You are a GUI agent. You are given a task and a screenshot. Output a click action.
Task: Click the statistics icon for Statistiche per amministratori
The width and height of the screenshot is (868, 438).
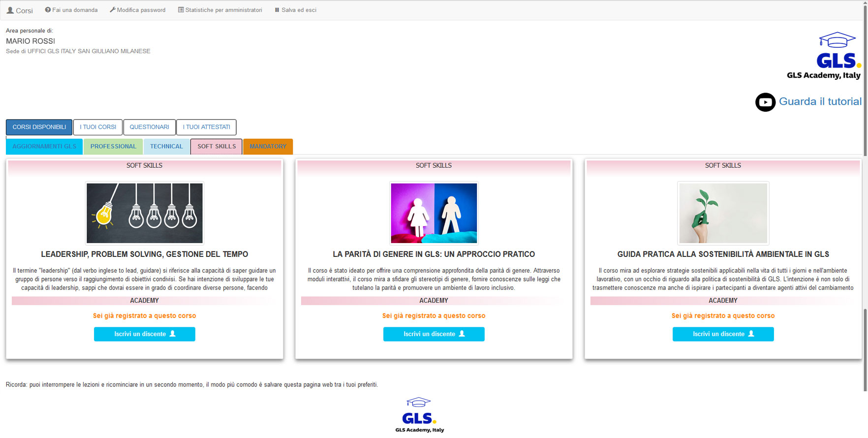click(x=181, y=10)
